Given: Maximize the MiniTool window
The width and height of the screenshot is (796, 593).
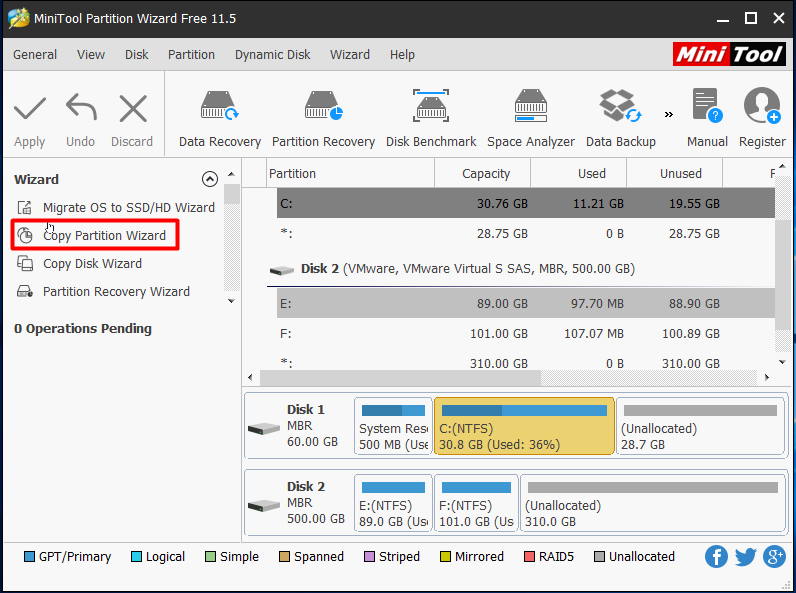Looking at the screenshot, I should [x=751, y=18].
